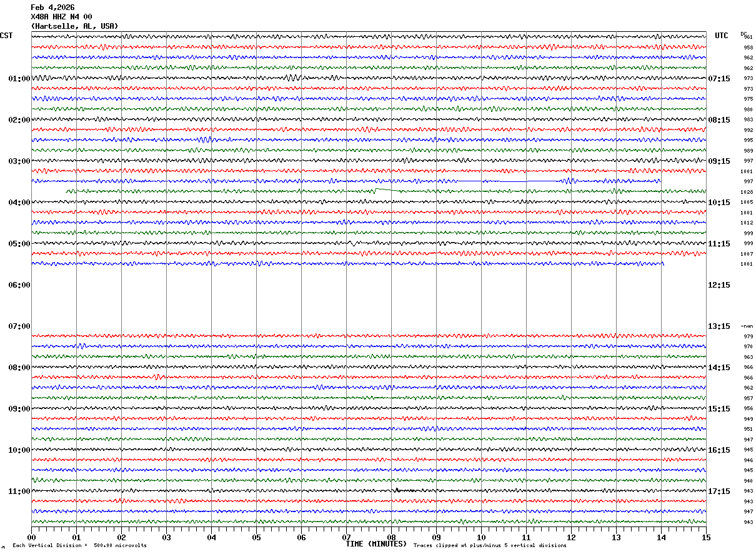Select the CST time label 05:00
Image resolution: width=756 pixels, height=554 pixels.
tap(19, 244)
